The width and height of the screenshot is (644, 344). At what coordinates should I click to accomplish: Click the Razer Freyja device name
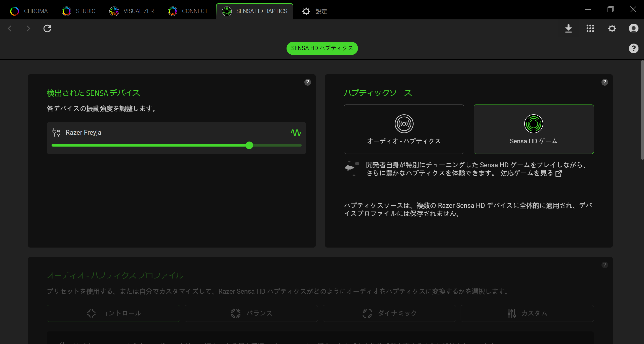click(83, 132)
